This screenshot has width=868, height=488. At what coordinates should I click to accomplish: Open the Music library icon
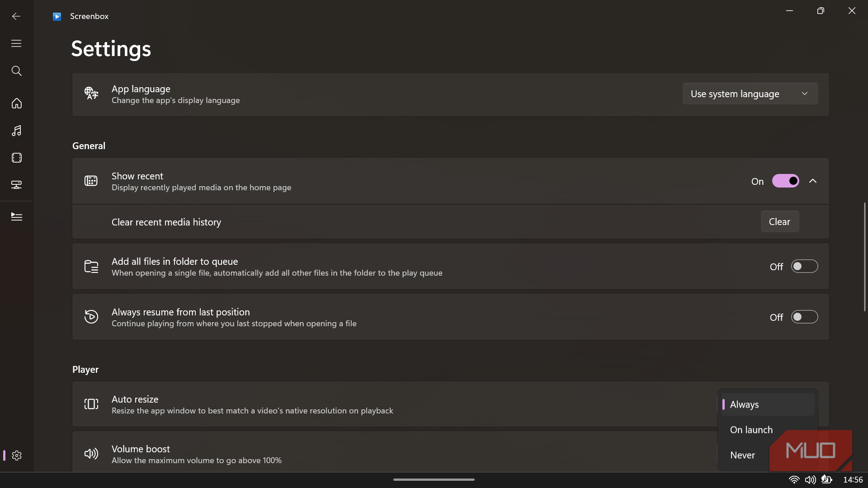(16, 131)
